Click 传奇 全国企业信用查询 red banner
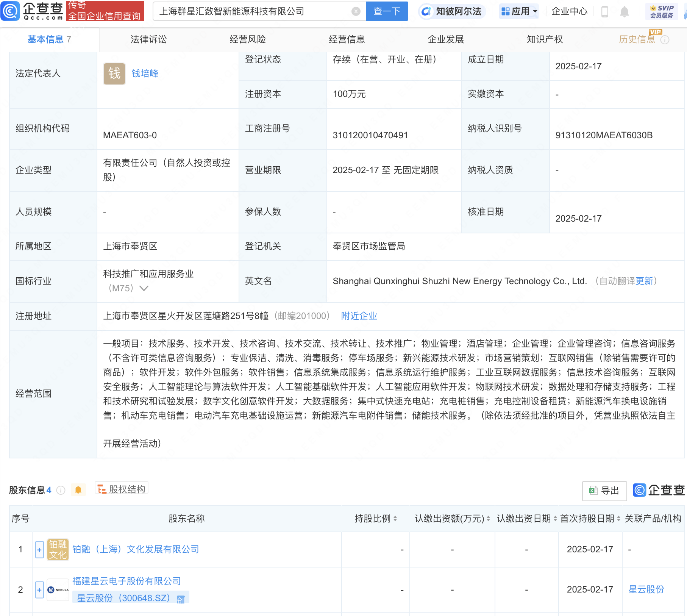Screen dimensions: 687x616 click(105, 11)
